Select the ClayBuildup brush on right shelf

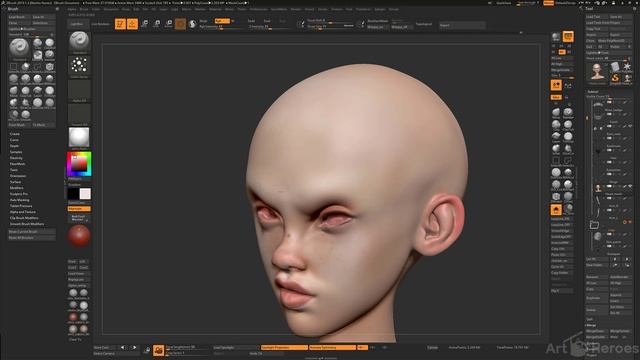[568, 124]
